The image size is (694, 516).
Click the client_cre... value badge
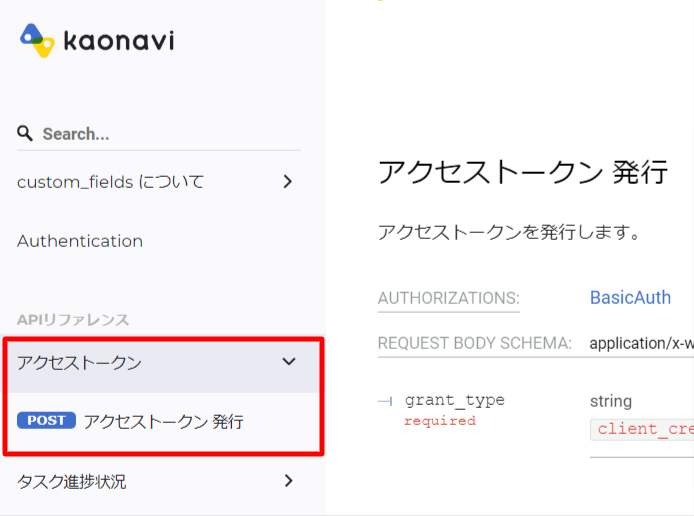pyautogui.click(x=642, y=429)
